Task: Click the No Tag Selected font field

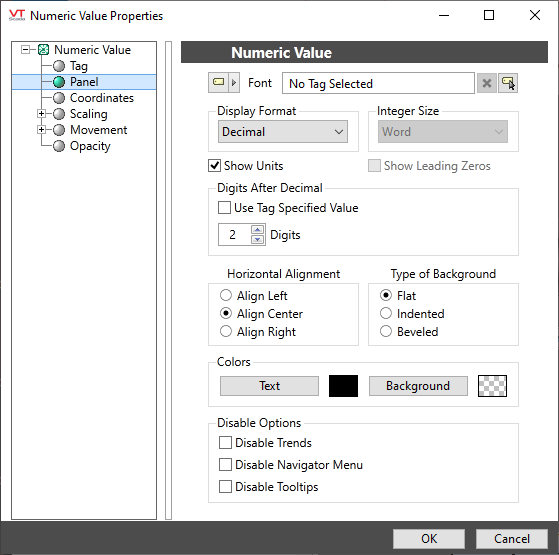Action: [x=378, y=83]
